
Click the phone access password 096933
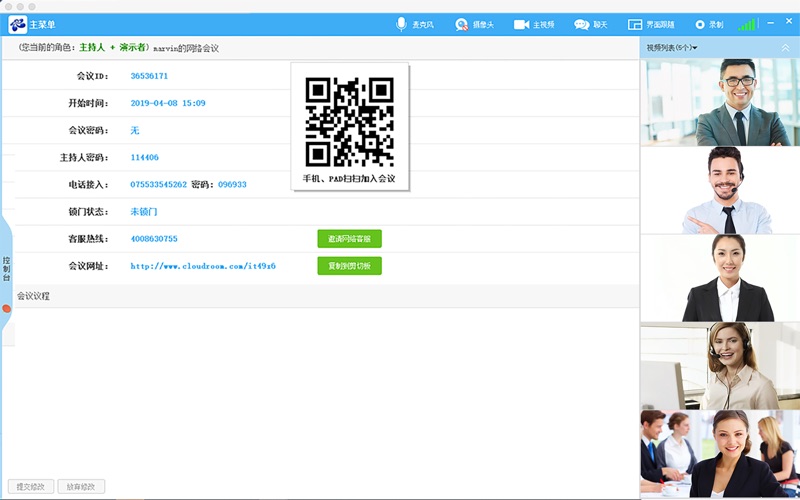[232, 184]
